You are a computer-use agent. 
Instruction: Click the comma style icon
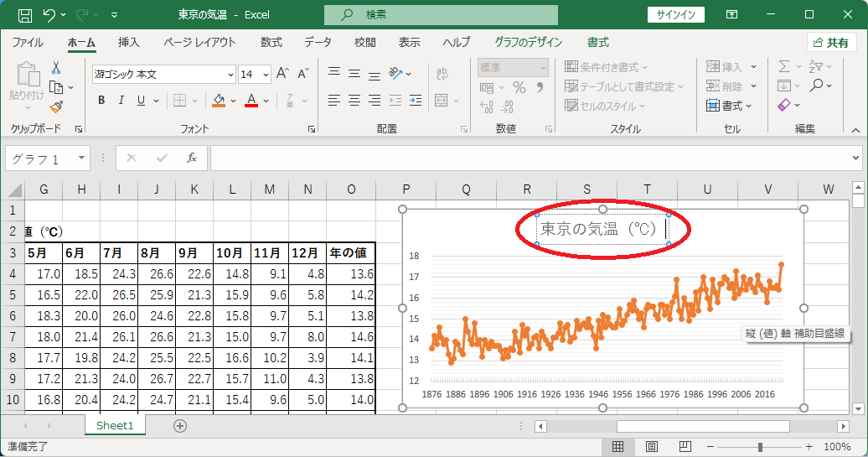[540, 87]
